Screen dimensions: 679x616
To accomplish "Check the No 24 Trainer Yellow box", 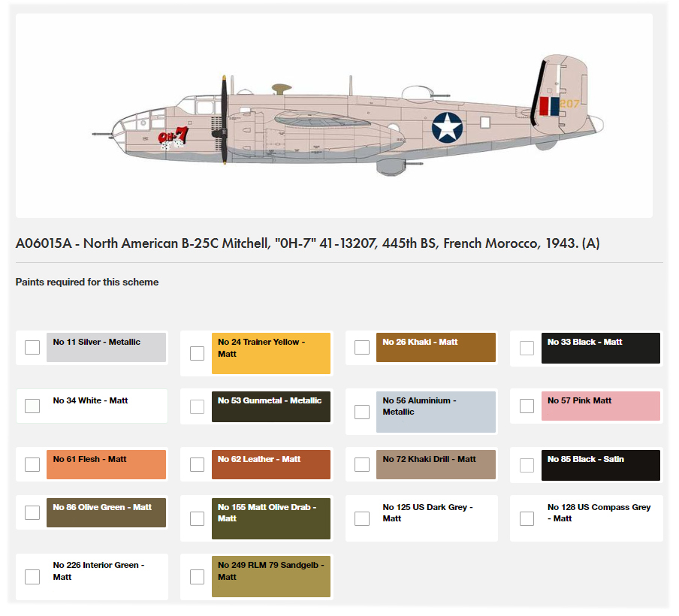I will [x=197, y=354].
